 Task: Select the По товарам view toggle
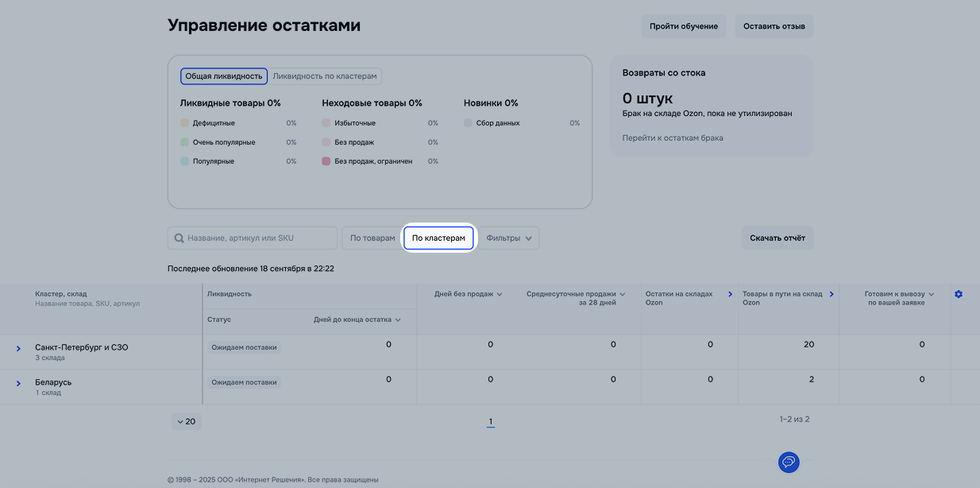tap(372, 238)
